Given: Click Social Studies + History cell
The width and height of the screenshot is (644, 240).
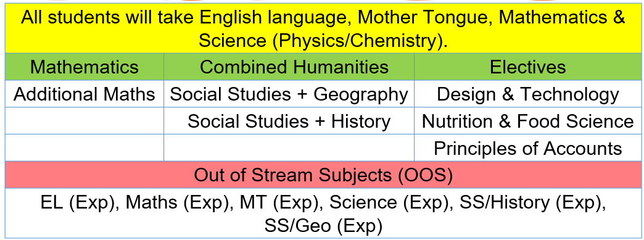Looking at the screenshot, I should click(289, 121).
